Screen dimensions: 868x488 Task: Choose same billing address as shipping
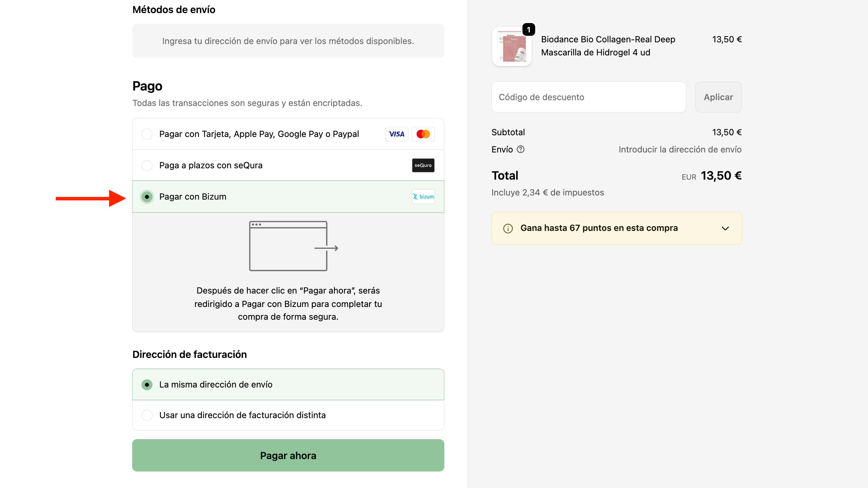click(x=147, y=384)
